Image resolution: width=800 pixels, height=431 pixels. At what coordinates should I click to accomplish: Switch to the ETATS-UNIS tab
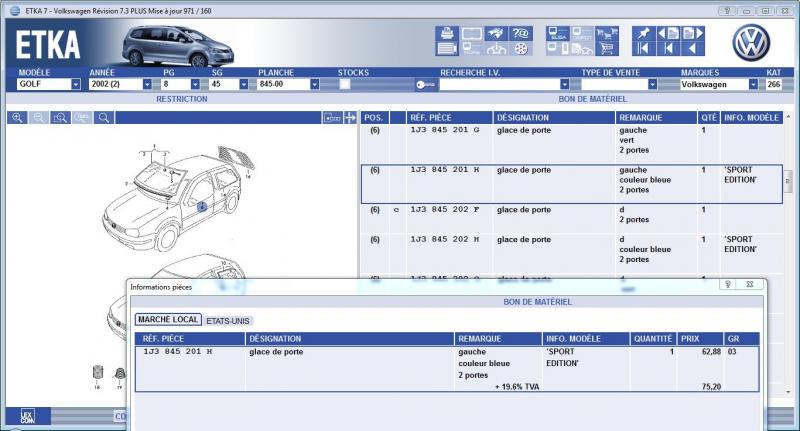click(228, 321)
